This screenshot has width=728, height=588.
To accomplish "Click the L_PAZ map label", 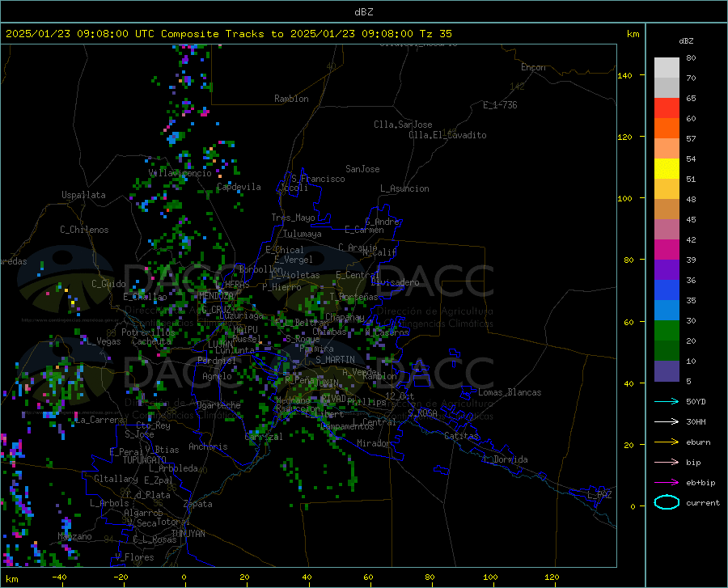I will click(x=599, y=495).
